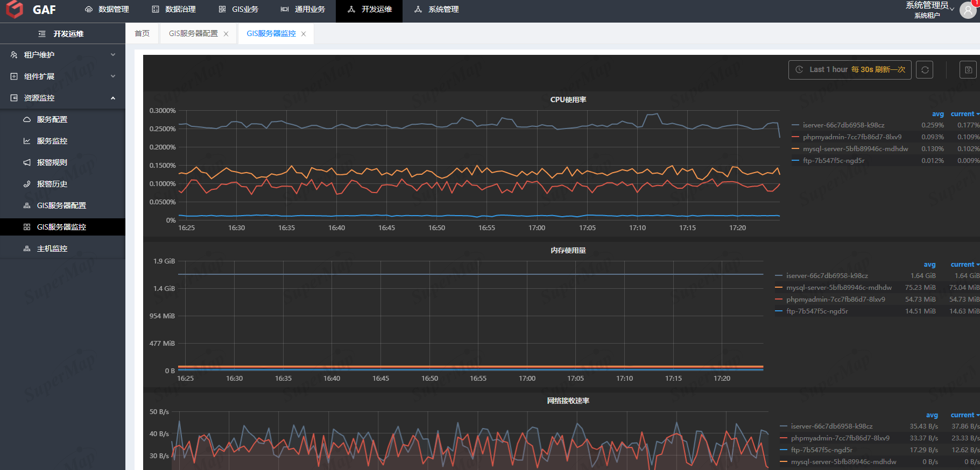Open the GIS业务 top menu
This screenshot has width=980, height=470.
tap(238, 9)
